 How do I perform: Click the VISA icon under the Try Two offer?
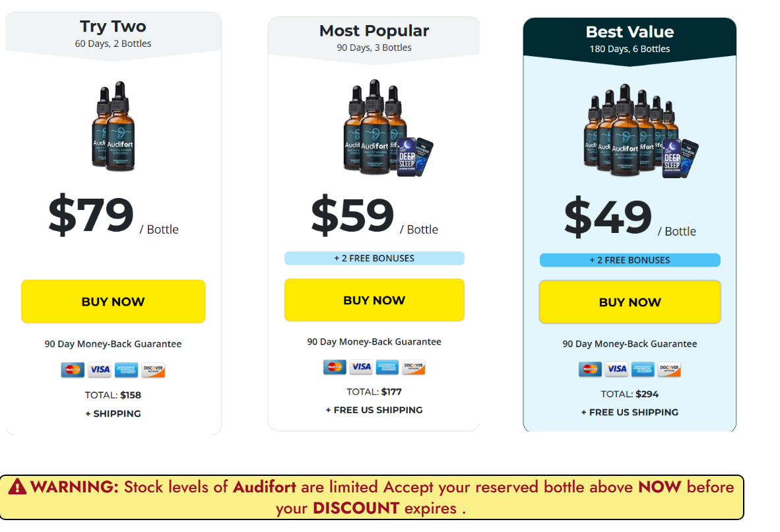tap(100, 370)
